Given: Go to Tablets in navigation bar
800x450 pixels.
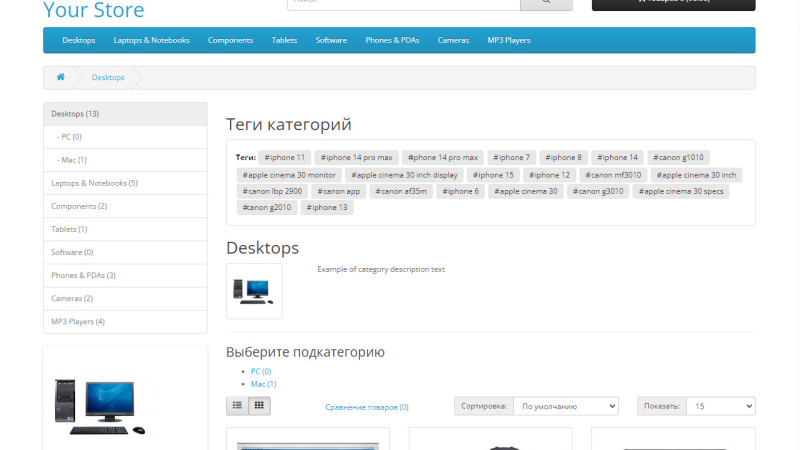Looking at the screenshot, I should coord(284,40).
